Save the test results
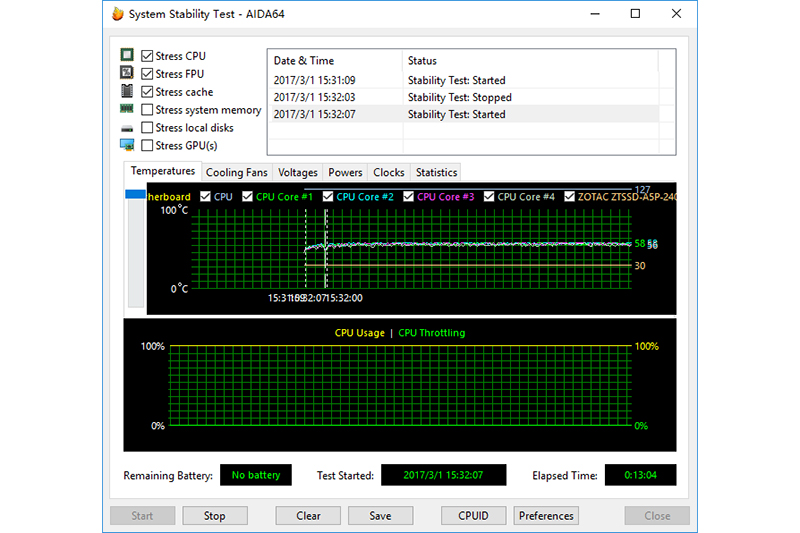The width and height of the screenshot is (800, 533). tap(381, 516)
